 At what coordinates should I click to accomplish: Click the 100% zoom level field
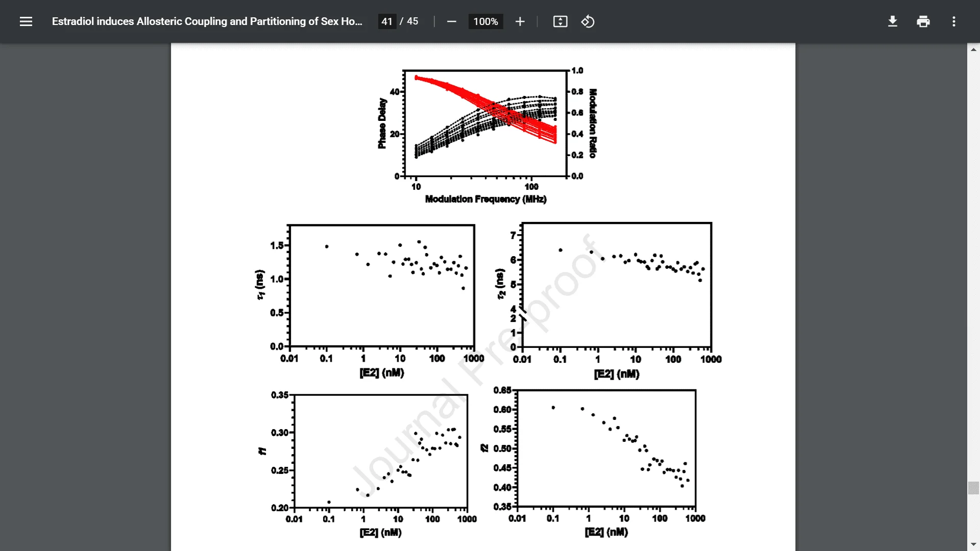point(485,21)
